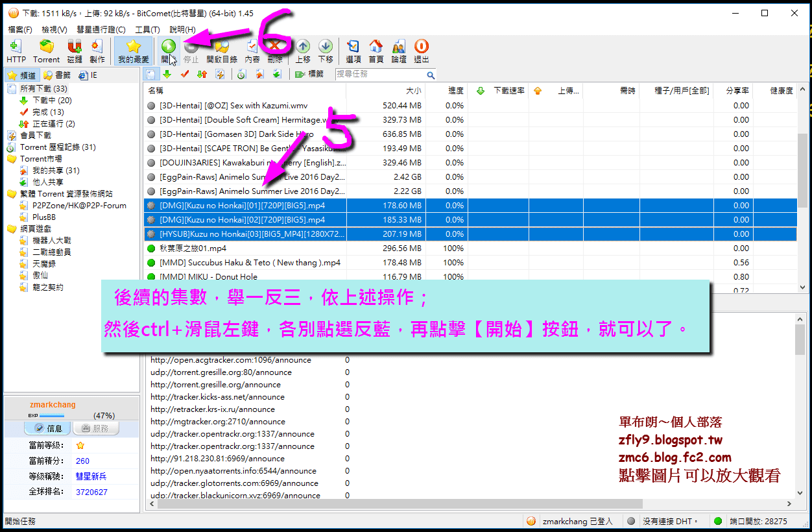812x532 pixels.
Task: Click the 上移 move up icon
Action: (303, 51)
